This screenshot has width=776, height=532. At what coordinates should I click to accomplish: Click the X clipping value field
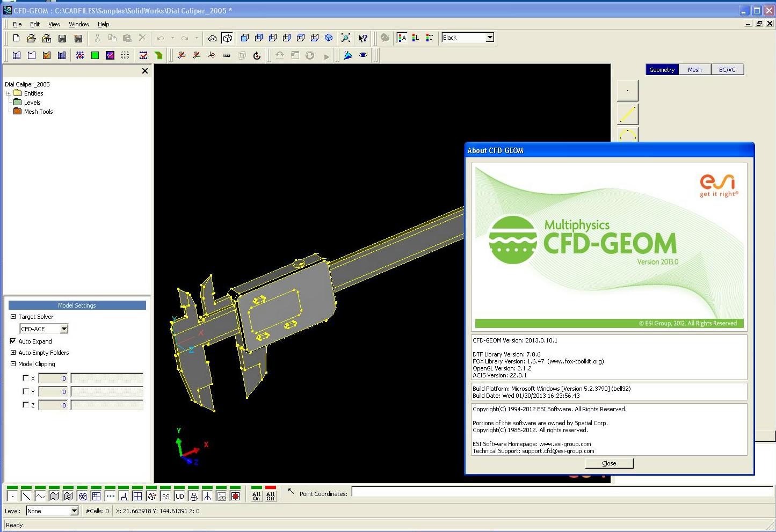click(53, 378)
